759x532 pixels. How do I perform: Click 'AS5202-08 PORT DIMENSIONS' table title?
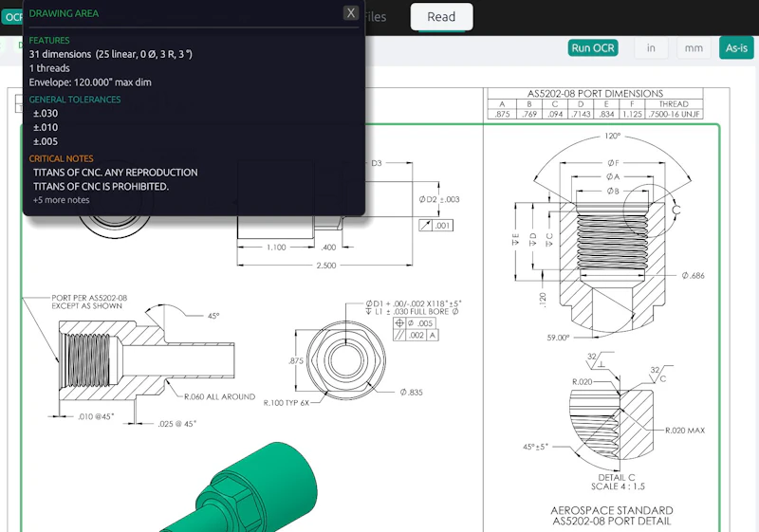coord(595,93)
